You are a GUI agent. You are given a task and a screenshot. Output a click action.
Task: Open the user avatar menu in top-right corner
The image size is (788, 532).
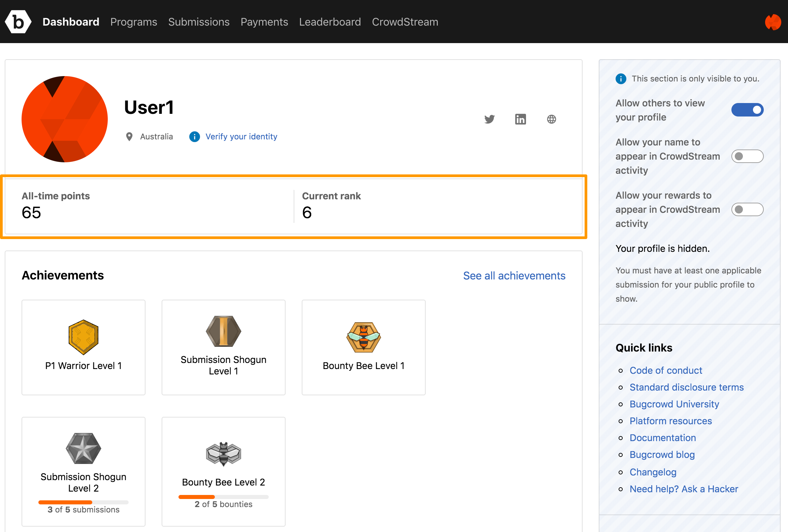point(773,22)
